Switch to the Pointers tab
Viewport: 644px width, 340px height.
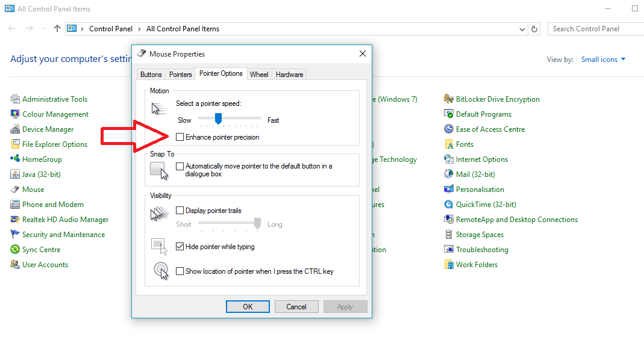[x=180, y=75]
